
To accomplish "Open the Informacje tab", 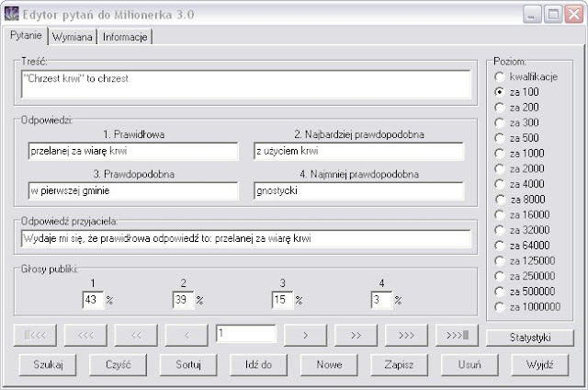I will 125,37.
